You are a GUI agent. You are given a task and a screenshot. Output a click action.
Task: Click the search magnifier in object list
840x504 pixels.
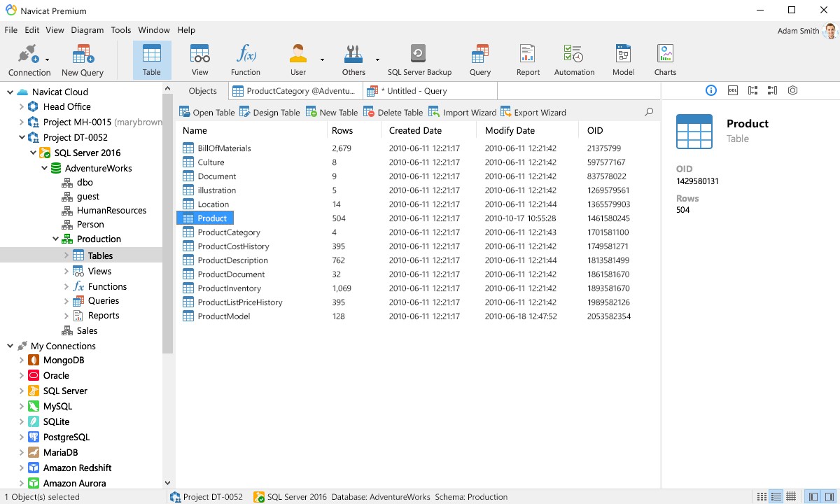point(649,112)
